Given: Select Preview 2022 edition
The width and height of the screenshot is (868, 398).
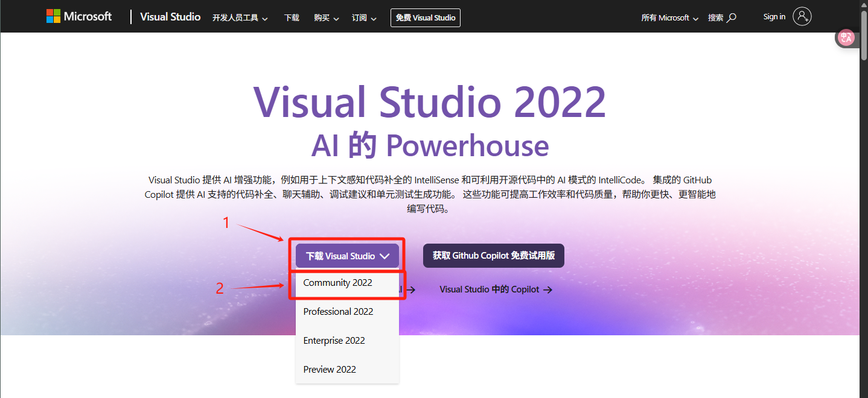Looking at the screenshot, I should click(x=330, y=369).
